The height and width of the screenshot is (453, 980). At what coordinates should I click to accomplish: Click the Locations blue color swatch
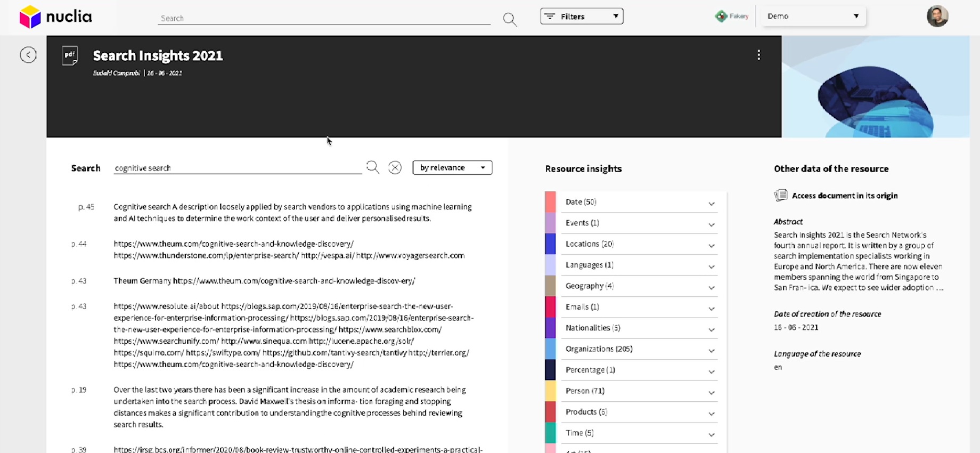click(x=550, y=244)
